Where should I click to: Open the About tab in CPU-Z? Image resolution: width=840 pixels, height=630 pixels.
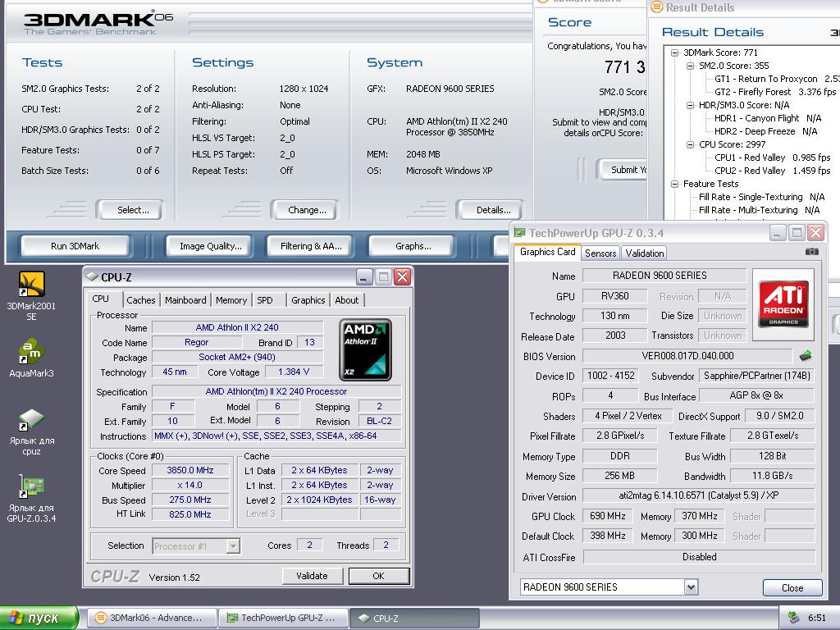(347, 300)
